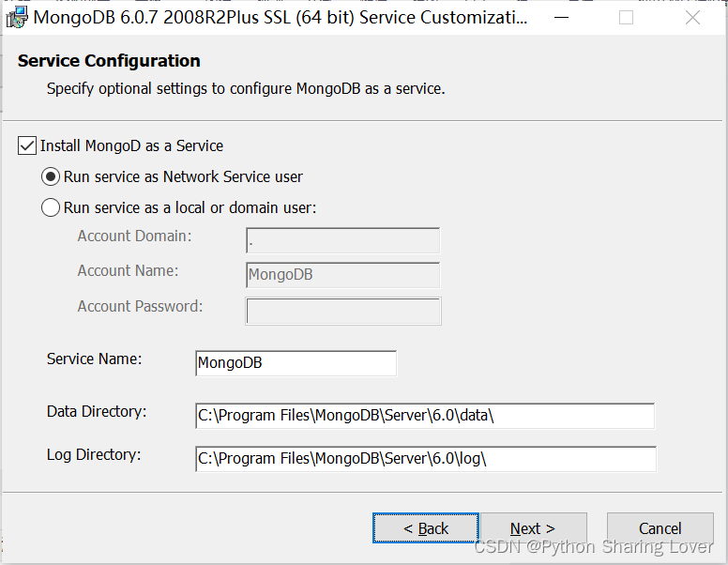Viewport: 728px width, 565px height.
Task: Click the 'Specify optional settings' description text
Action: (246, 88)
